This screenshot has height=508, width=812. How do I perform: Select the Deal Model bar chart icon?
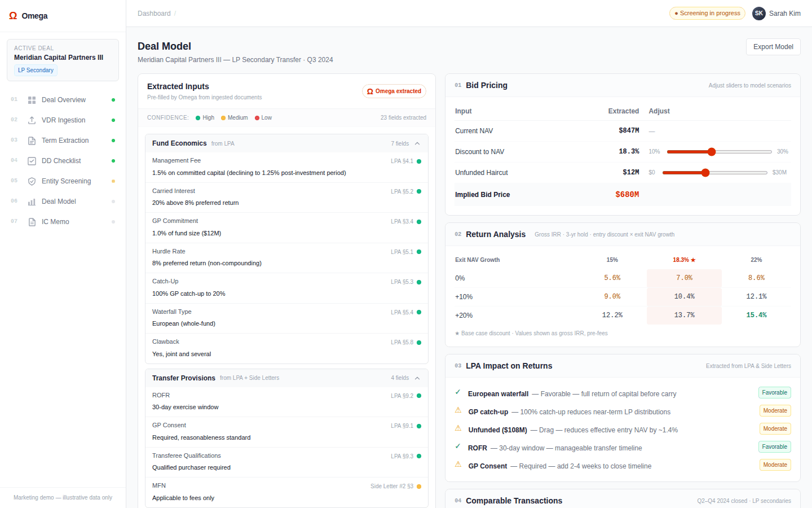(32, 202)
